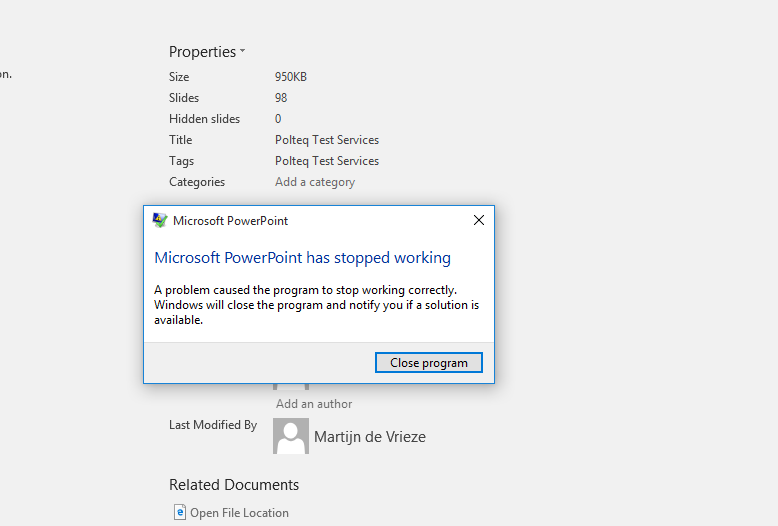This screenshot has width=778, height=526.
Task: Click the Open File Location document icon
Action: tap(180, 512)
